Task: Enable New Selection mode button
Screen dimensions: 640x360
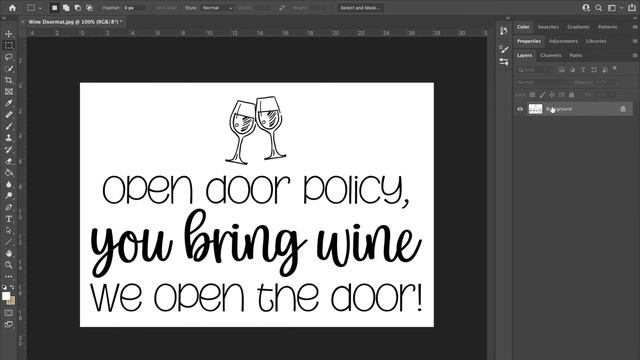Action: (54, 8)
